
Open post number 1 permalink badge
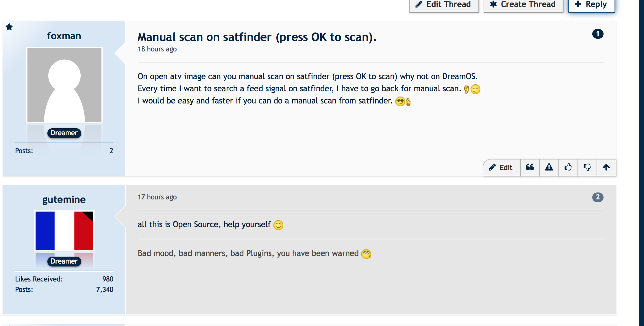coord(597,34)
